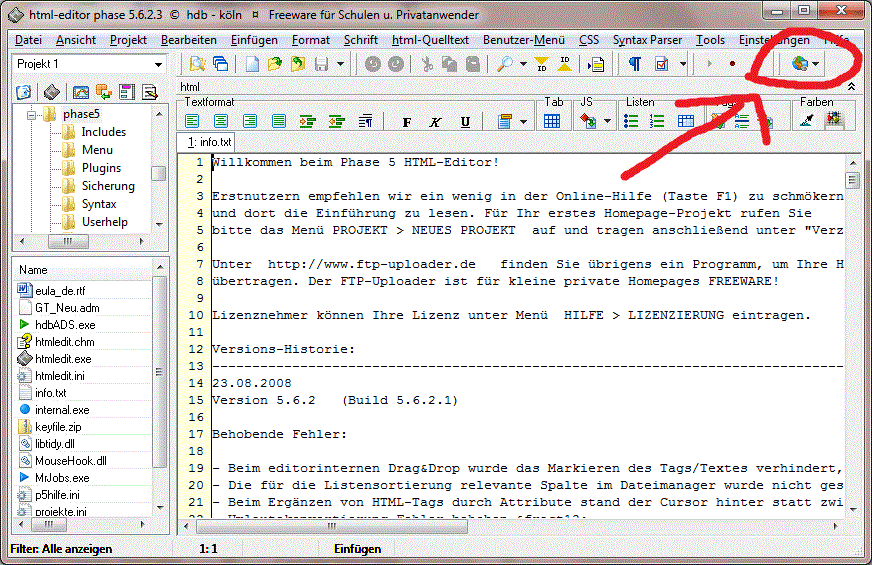Screen dimensions: 872x565
Task: Open the browser preview dropdown arrow
Action: [x=815, y=64]
